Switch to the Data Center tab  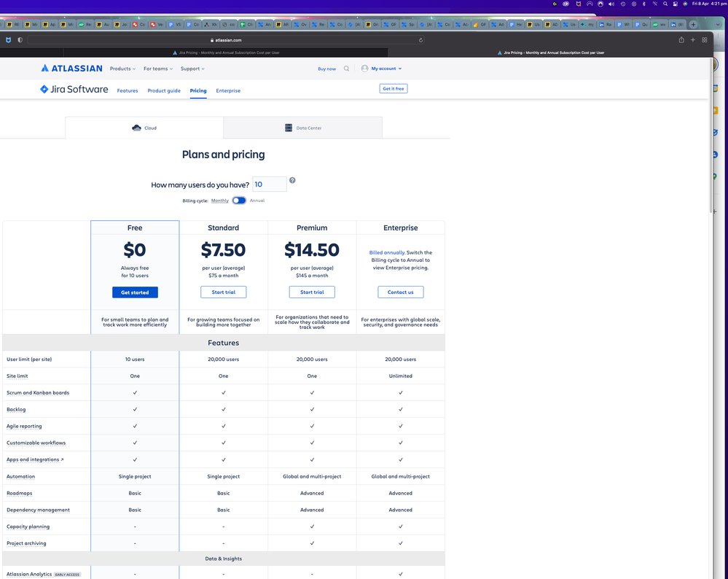point(302,128)
